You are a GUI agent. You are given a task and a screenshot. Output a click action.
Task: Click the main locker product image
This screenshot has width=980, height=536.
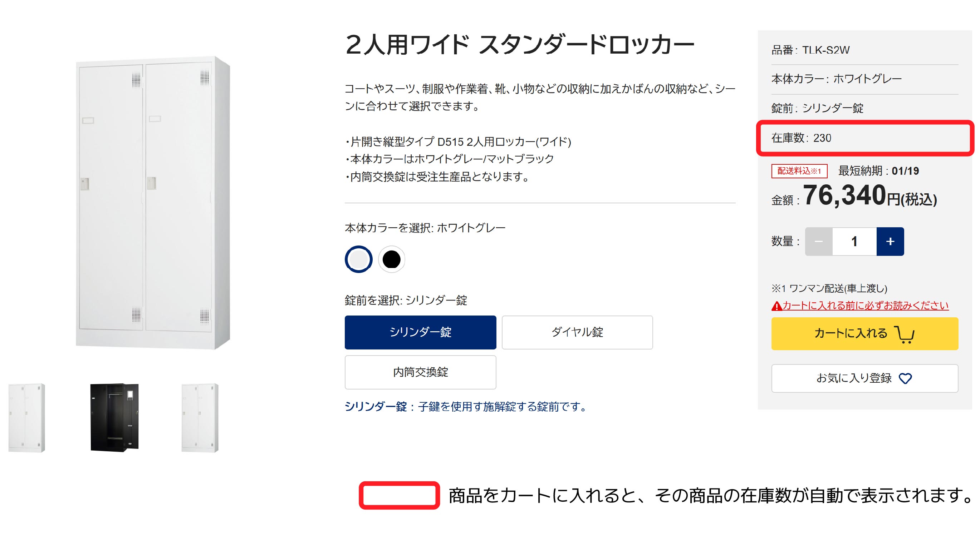[x=153, y=202]
